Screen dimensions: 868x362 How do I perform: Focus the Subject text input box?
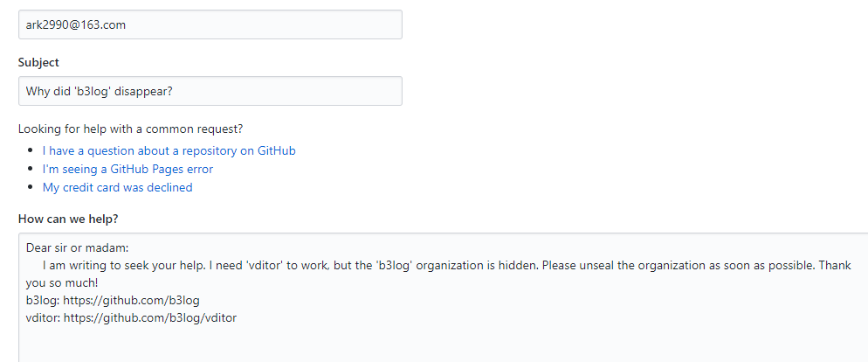pos(210,91)
